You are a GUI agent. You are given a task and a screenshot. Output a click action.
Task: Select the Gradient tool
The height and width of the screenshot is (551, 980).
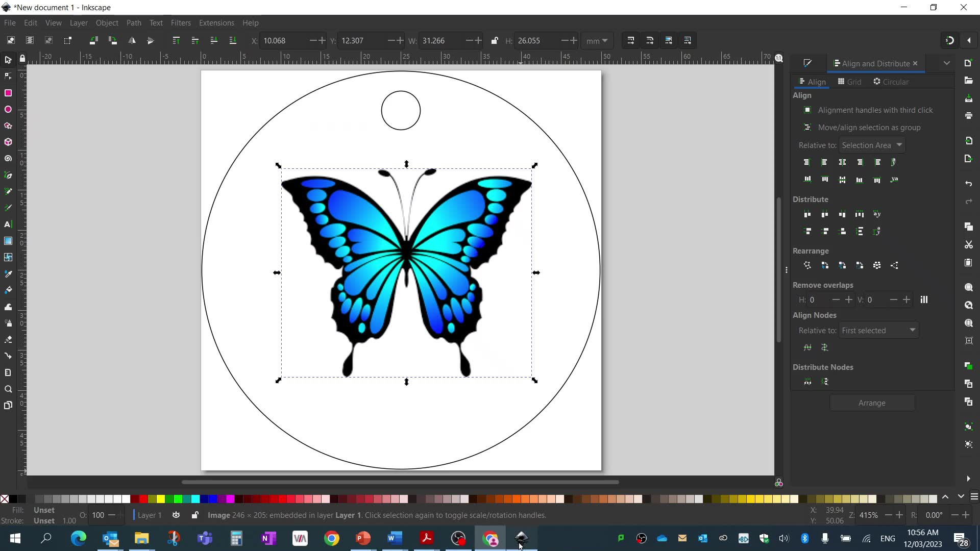[8, 241]
